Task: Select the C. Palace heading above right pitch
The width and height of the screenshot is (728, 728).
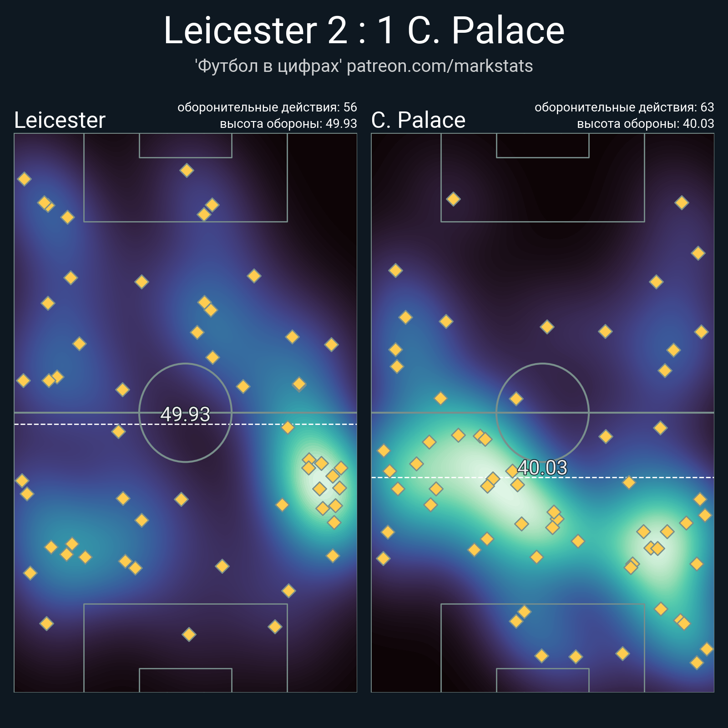Action: pyautogui.click(x=418, y=120)
